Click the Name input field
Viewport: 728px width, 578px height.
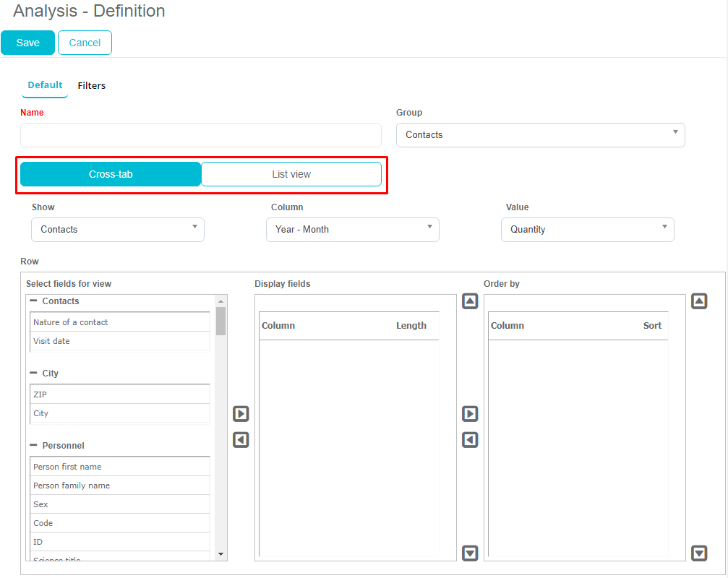click(x=201, y=135)
